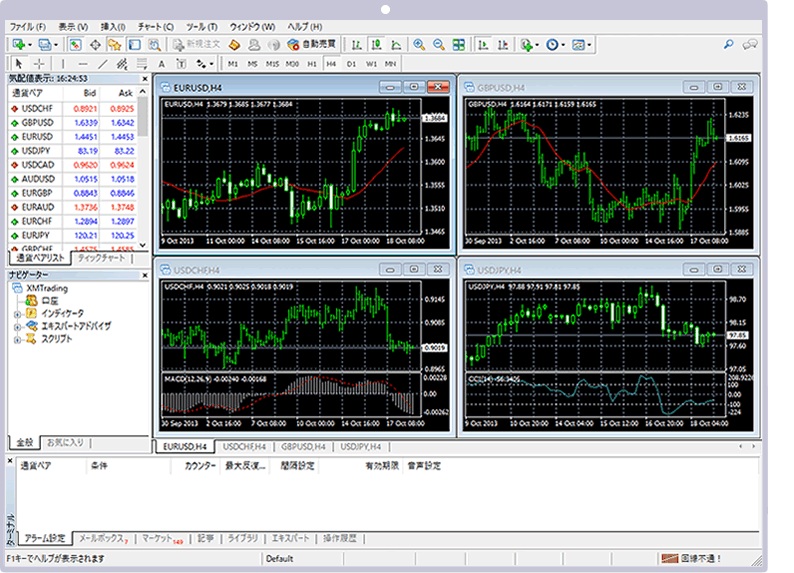Open the チャート (C) menu
Viewport: 794px width, 573px height.
tap(155, 27)
